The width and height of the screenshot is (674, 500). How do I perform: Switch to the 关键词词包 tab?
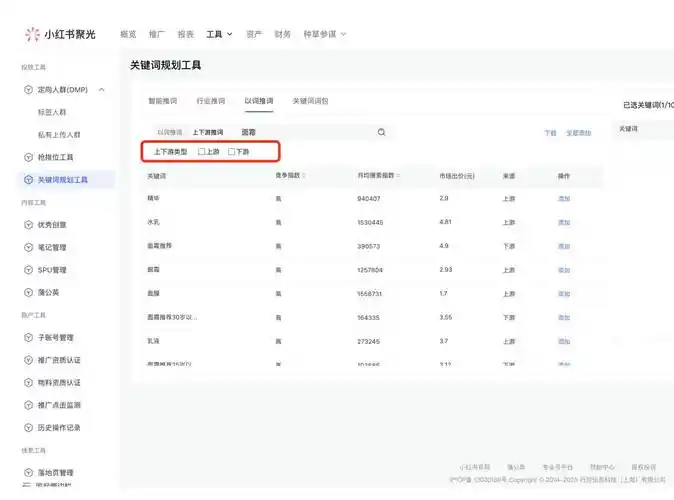click(x=310, y=101)
